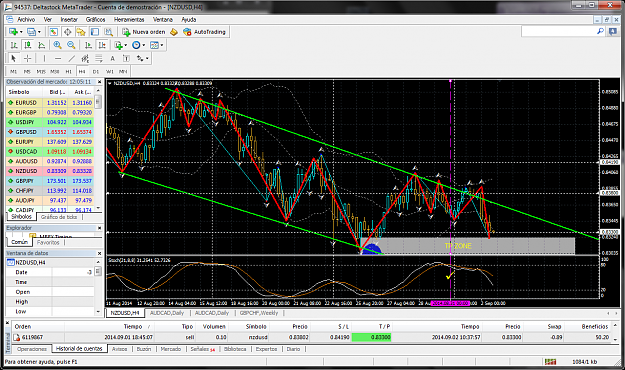Switch chart to bar chart icon
This screenshot has width=625, height=370.
14,45
